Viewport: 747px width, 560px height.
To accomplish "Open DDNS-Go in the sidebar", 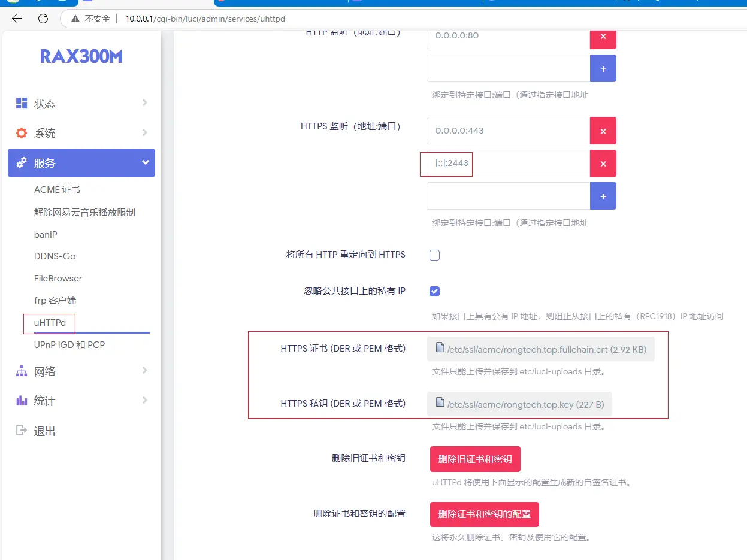I will (55, 256).
